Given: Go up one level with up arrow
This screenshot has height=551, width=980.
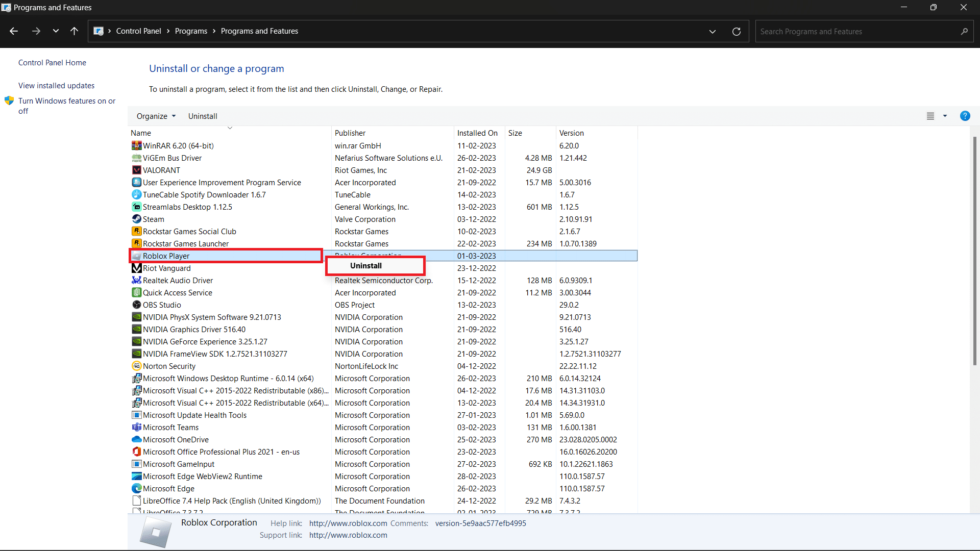Looking at the screenshot, I should pos(75,31).
